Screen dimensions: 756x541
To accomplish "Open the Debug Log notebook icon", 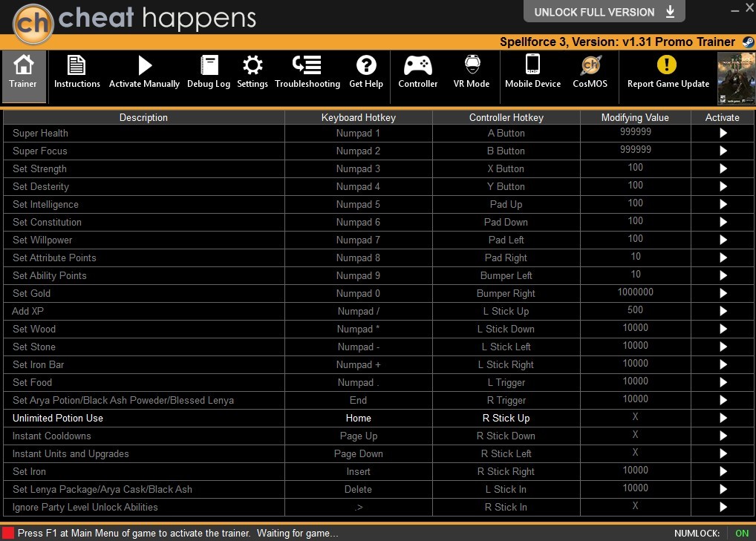I will pos(209,65).
